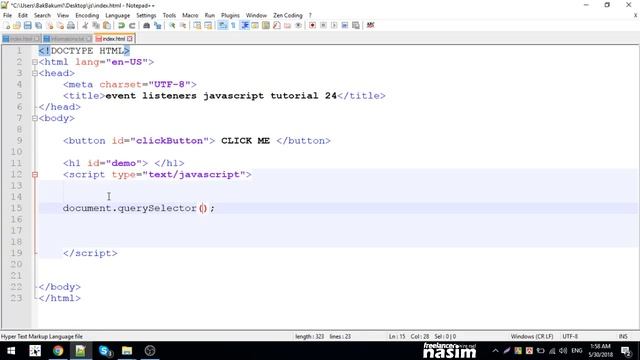Open the Windows Start menu
Image resolution: width=640 pixels, height=360 pixels.
tap(11, 351)
